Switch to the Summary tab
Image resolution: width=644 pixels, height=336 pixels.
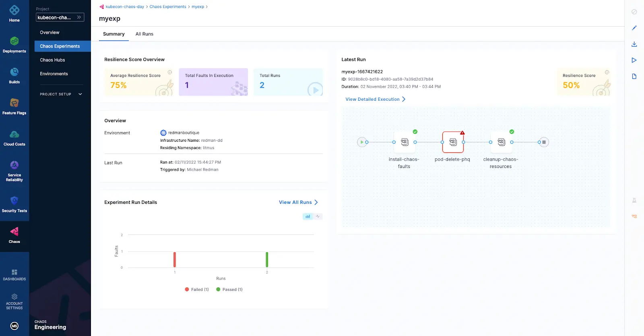(x=114, y=34)
